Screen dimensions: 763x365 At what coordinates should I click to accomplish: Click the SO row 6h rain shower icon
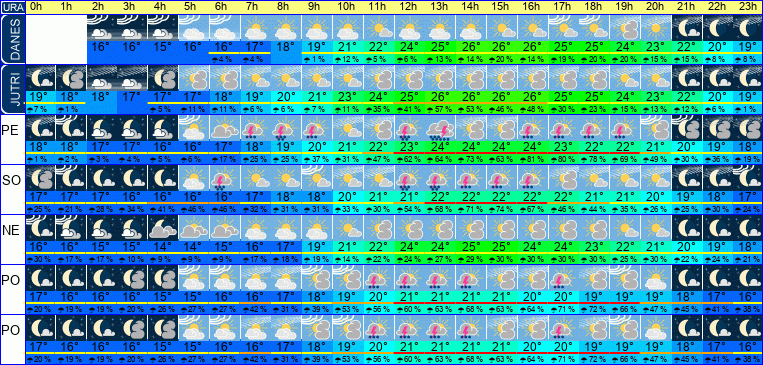point(225,178)
